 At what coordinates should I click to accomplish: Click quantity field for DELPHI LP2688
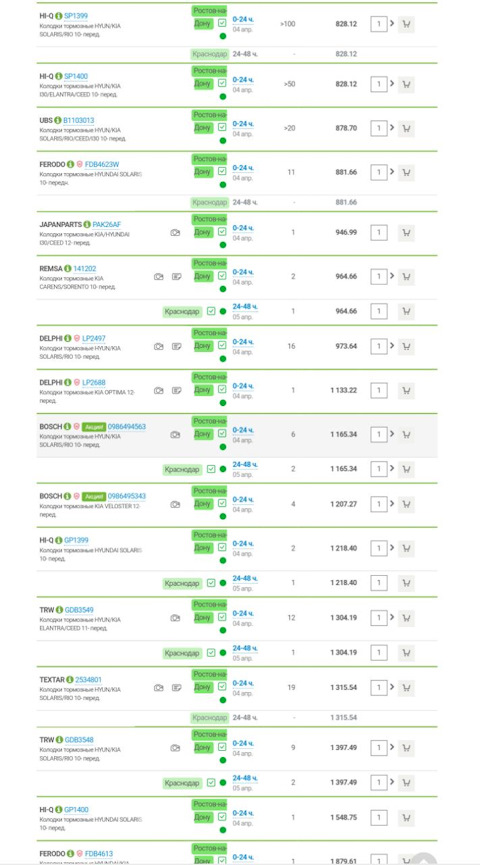(378, 391)
